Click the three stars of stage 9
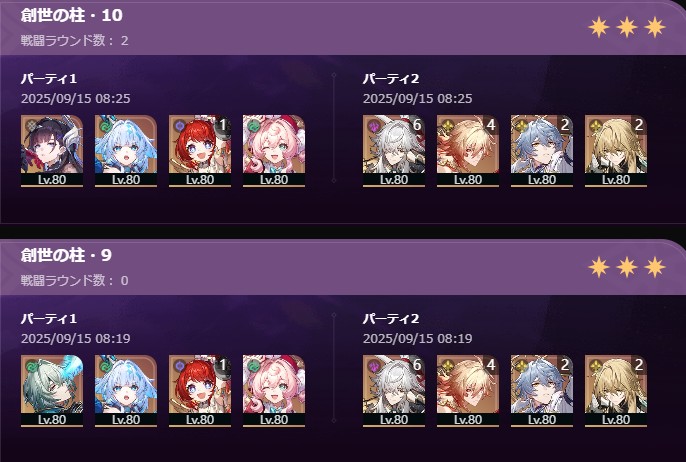The image size is (686, 462). 626,267
